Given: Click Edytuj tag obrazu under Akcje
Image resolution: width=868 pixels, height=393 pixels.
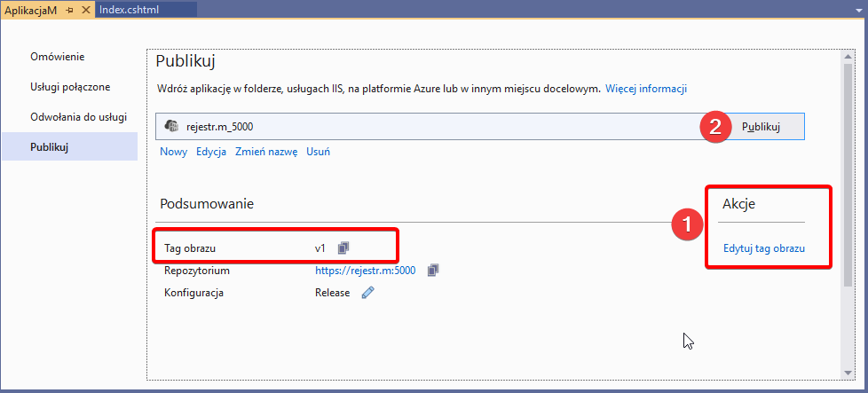Looking at the screenshot, I should pyautogui.click(x=763, y=248).
